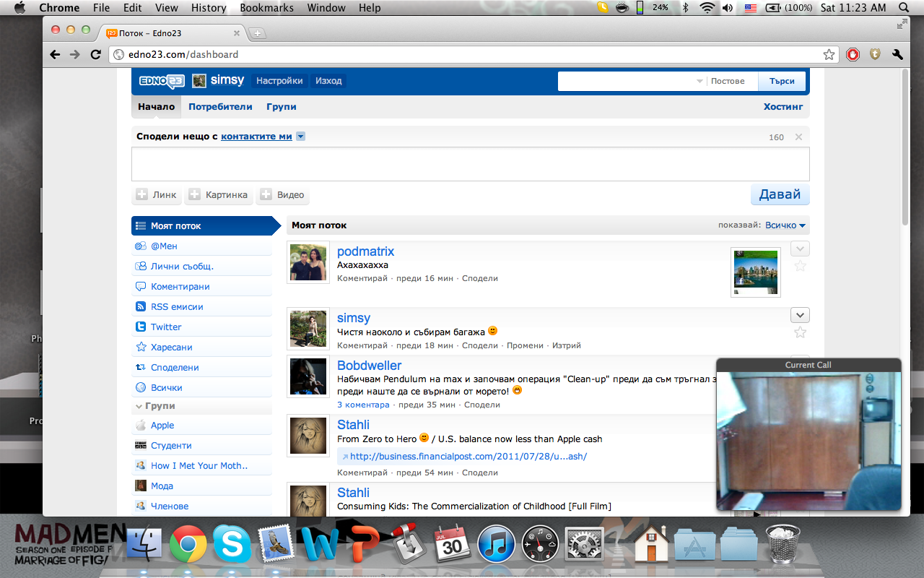The image size is (924, 578).
Task: Click the Настройки settings button
Action: (x=279, y=81)
